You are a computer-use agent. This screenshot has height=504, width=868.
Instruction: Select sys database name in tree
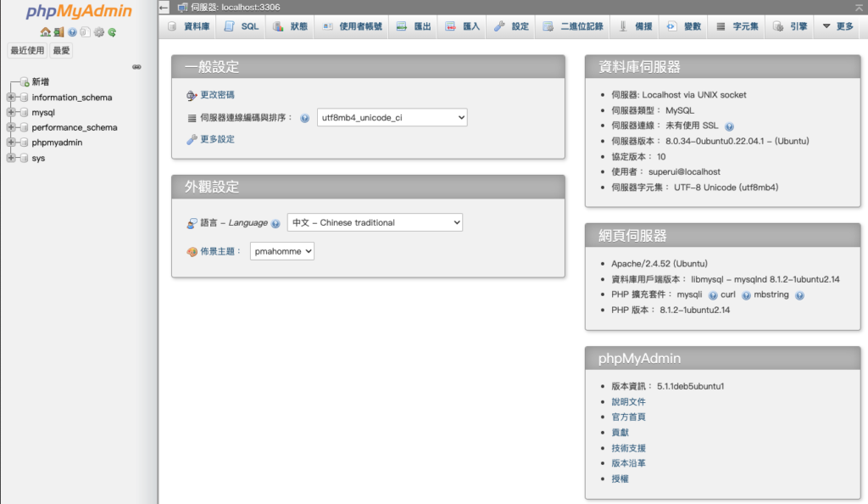(38, 158)
